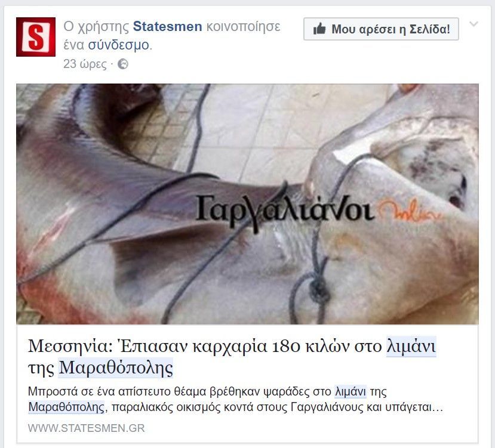495x448 pixels.
Task: Click the globe public-privacy icon
Action: pyautogui.click(x=123, y=64)
